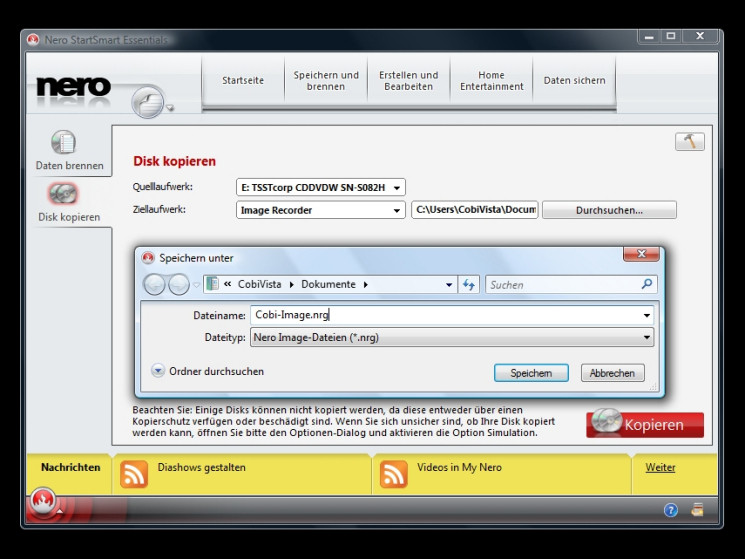Click the Durchsuchen... button
Screen dimensions: 745x559
tap(609, 210)
